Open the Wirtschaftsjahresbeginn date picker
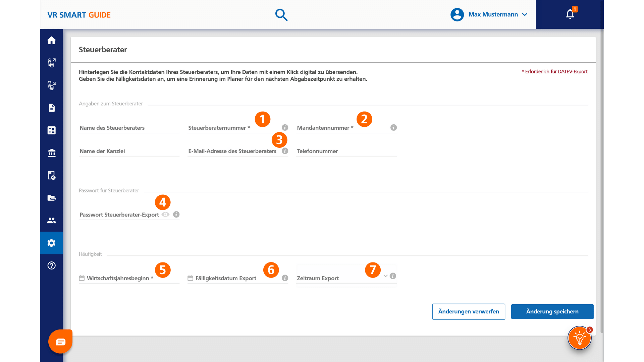 point(82,278)
